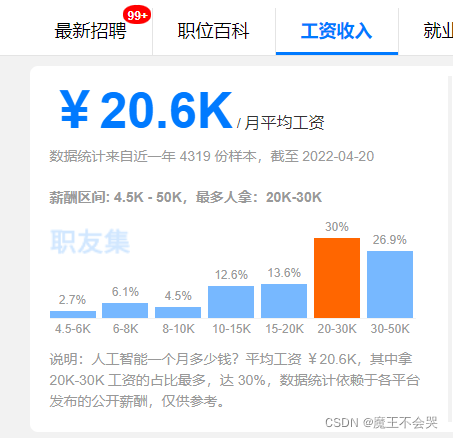The height and width of the screenshot is (438, 453).
Task: Select the 4.5-6K salary bar
Action: tap(73, 314)
